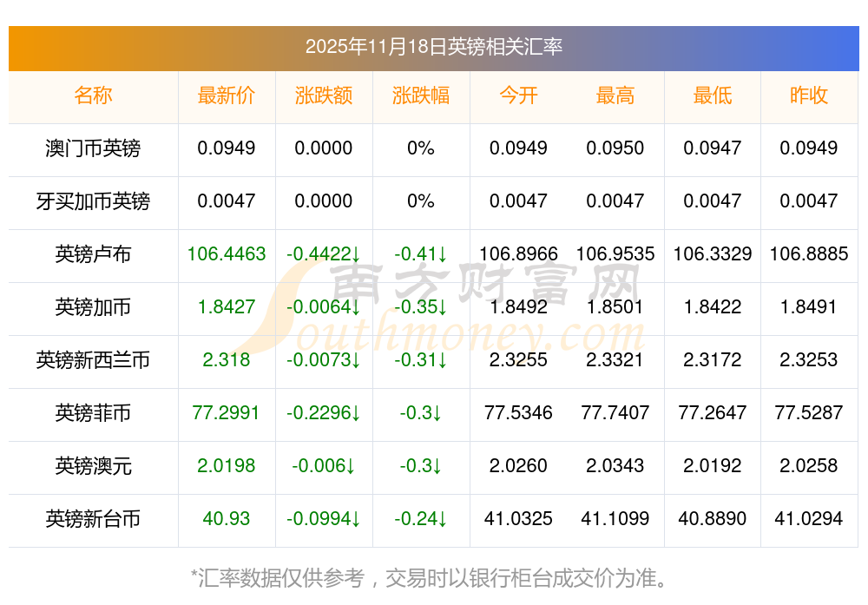Click the 涨跌额 column header
Viewport: 868px width, 605px height.
[x=324, y=95]
